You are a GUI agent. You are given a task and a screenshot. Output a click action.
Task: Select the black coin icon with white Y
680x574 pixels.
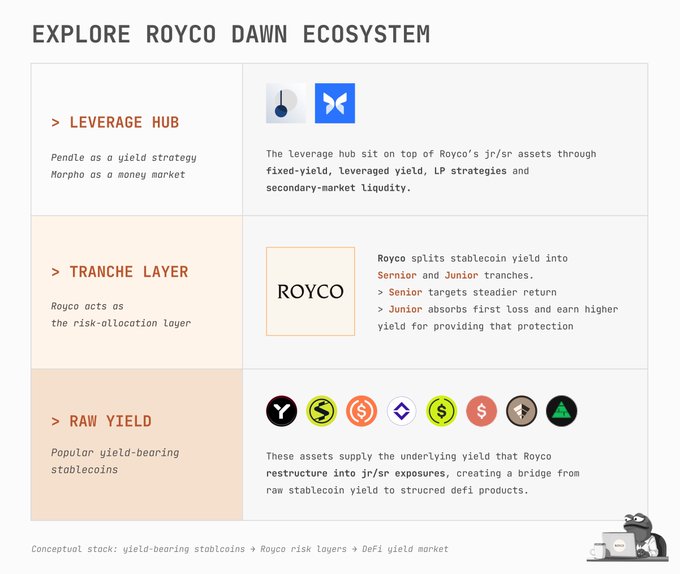(281, 411)
